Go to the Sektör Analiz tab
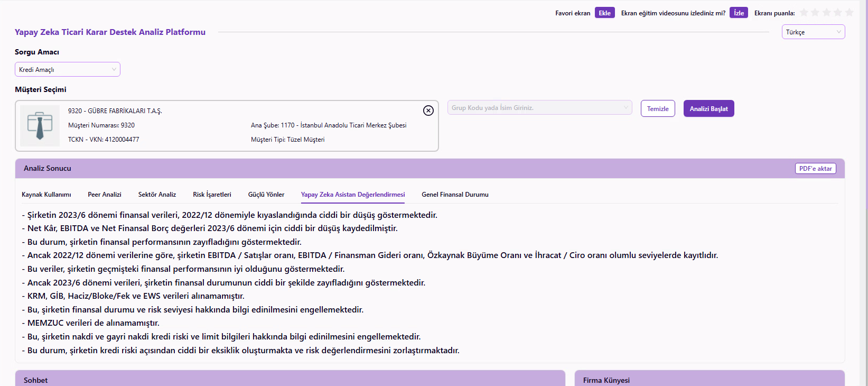The image size is (868, 386). [x=157, y=195]
